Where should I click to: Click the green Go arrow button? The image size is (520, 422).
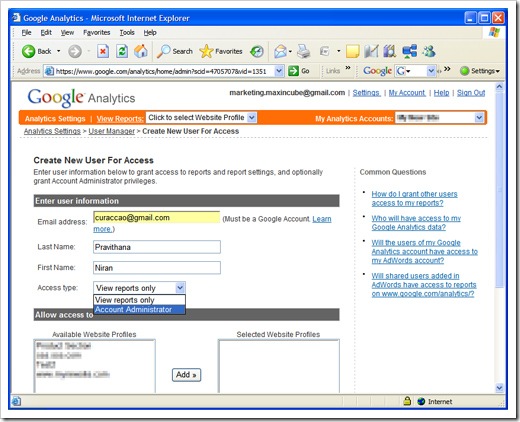[x=293, y=71]
